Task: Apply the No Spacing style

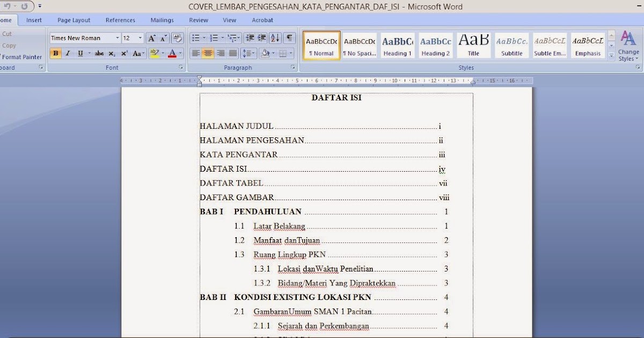Action: (x=360, y=45)
